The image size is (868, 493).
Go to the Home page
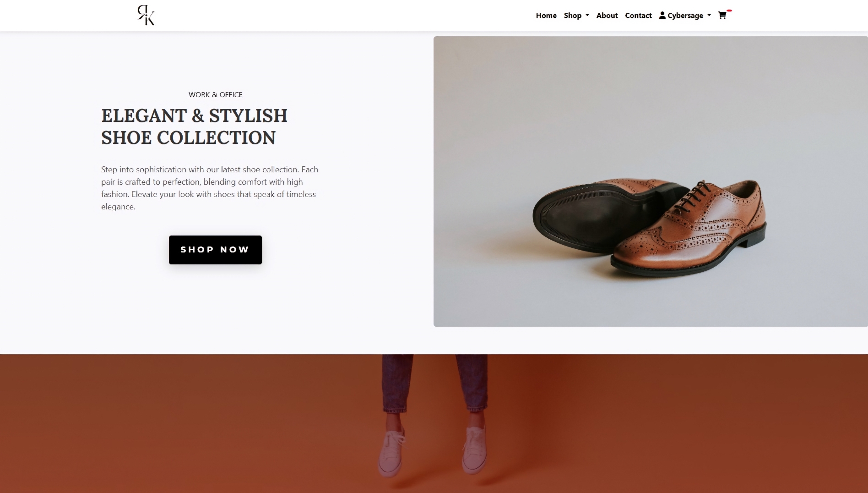(546, 16)
